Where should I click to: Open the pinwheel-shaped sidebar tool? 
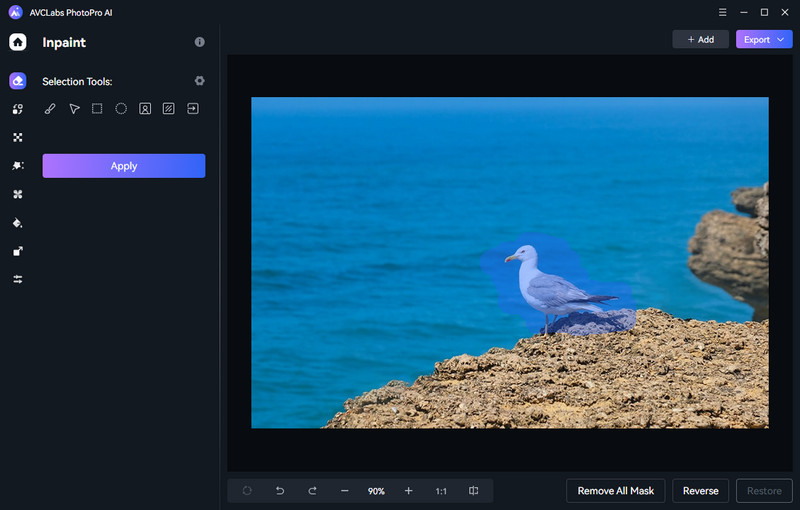coord(18,194)
